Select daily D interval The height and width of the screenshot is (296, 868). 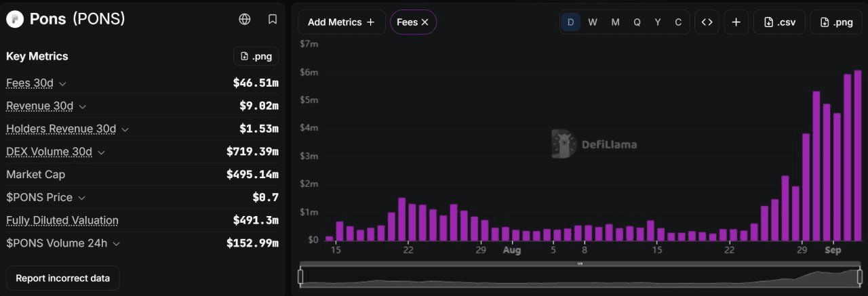click(570, 22)
